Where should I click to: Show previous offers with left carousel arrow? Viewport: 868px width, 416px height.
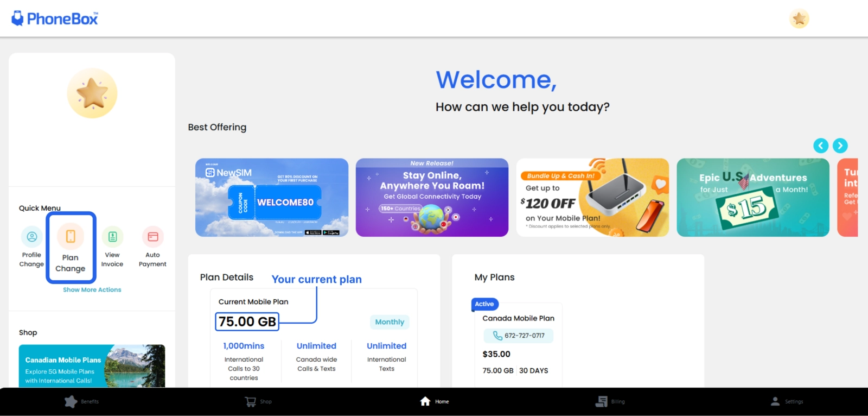tap(821, 146)
